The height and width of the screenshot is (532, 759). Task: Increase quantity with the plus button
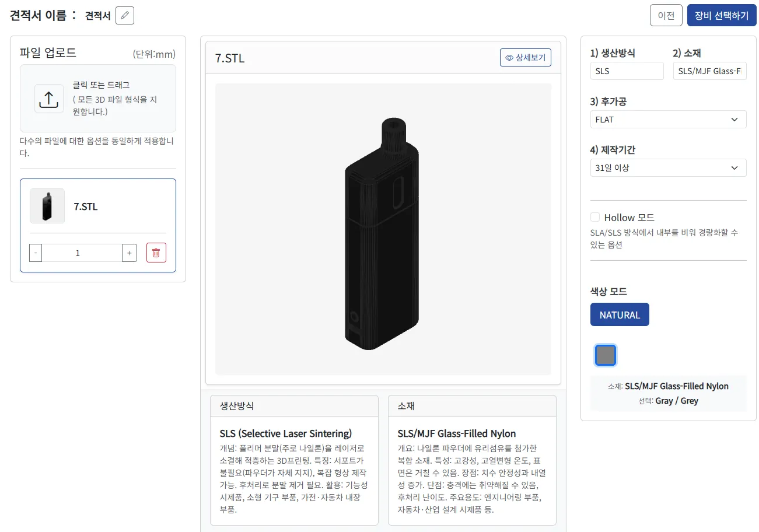130,253
